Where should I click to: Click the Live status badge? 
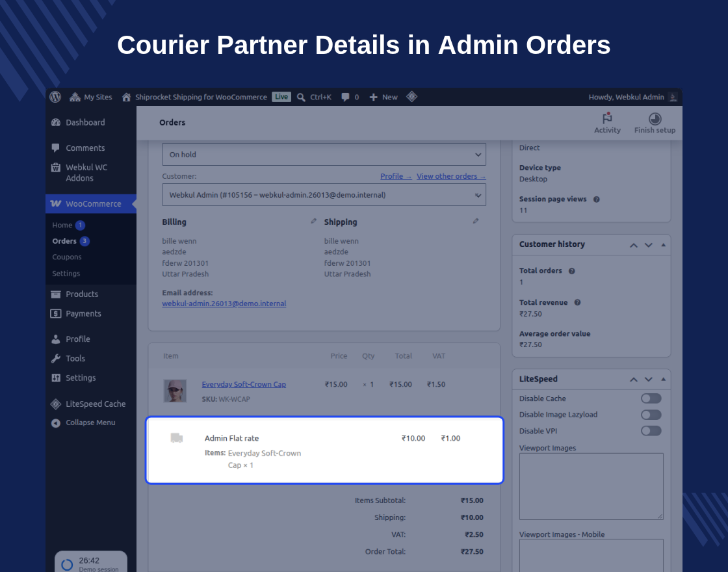(x=281, y=97)
